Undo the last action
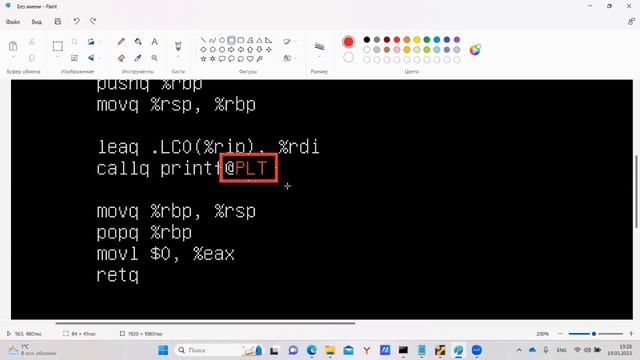The width and height of the screenshot is (640, 360). pyautogui.click(x=76, y=21)
